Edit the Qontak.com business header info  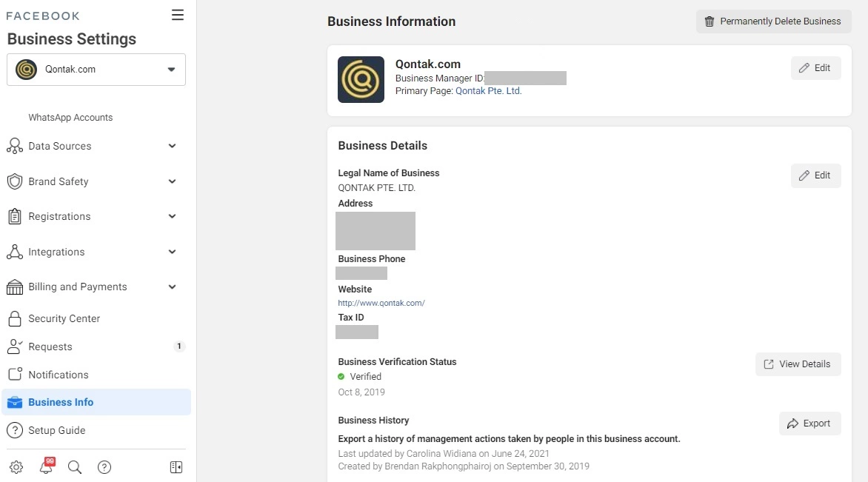[x=815, y=68]
